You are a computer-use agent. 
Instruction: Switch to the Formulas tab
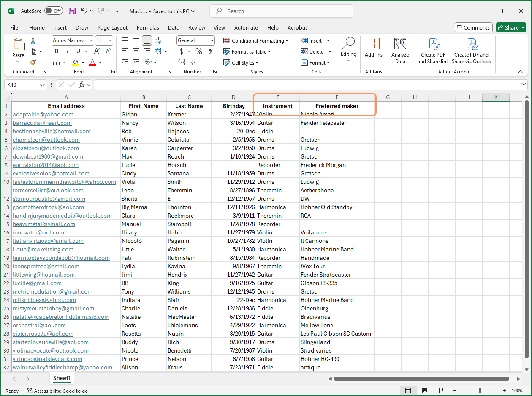(x=148, y=27)
